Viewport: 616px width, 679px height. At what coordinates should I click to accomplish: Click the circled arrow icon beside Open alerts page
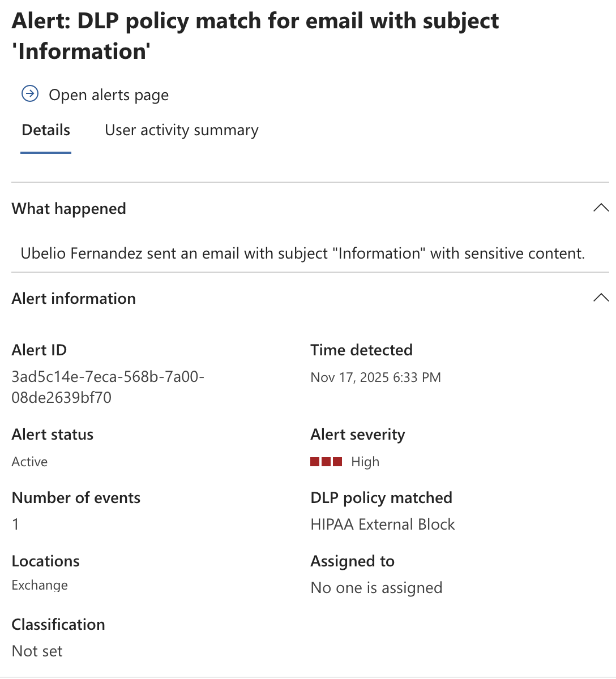click(30, 94)
